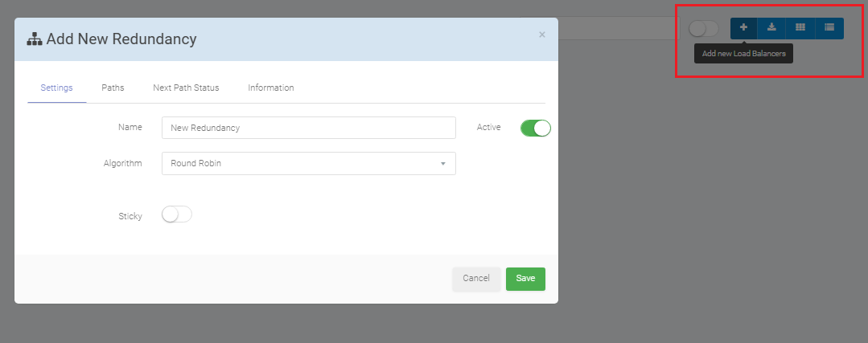Click the plus icon to add load balancer
This screenshot has width=868, height=343.
point(744,28)
